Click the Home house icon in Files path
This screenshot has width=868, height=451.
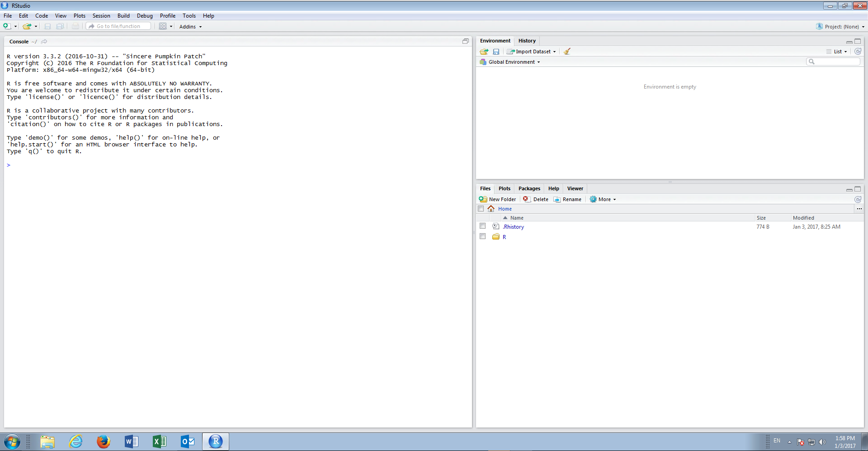491,209
